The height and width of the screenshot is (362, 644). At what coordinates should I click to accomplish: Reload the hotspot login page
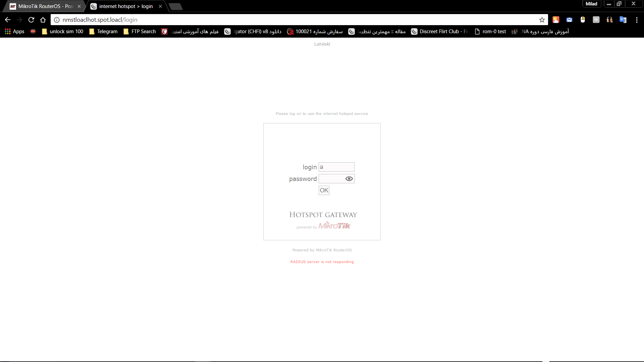tap(31, 20)
